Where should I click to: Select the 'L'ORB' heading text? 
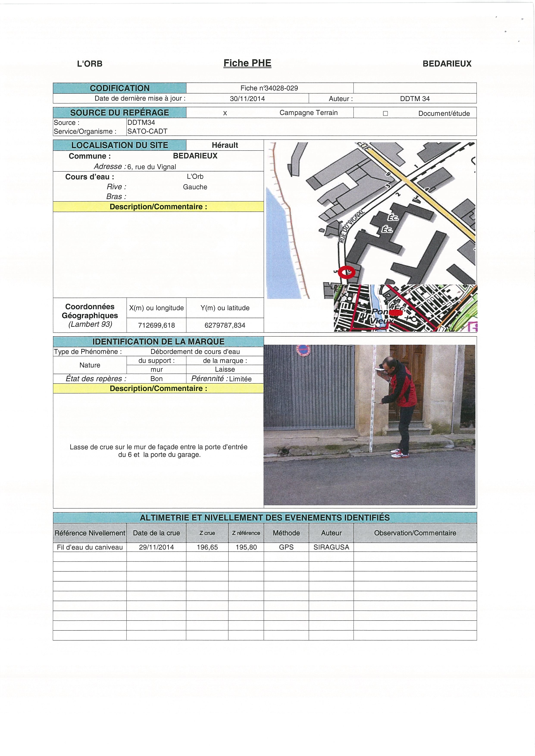pyautogui.click(x=90, y=64)
